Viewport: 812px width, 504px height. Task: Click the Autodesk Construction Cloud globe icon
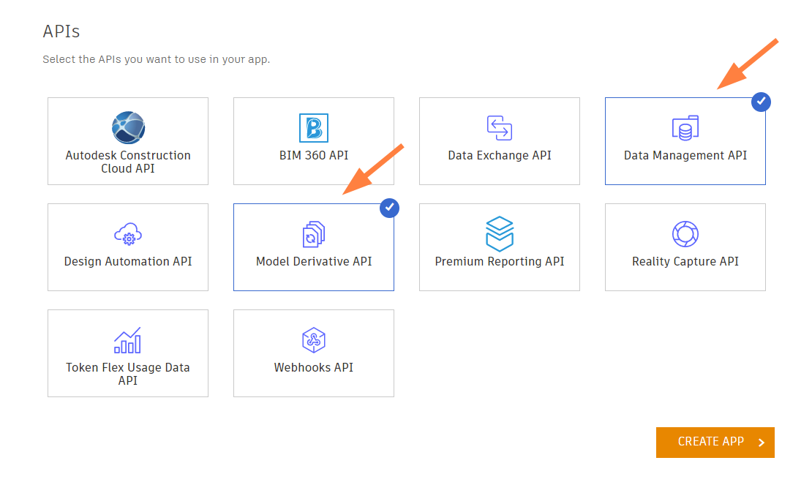(128, 128)
